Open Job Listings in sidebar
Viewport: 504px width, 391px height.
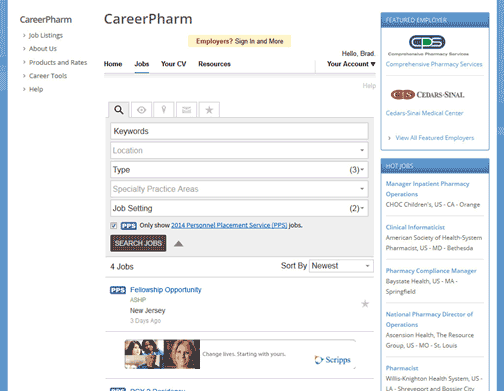click(46, 35)
